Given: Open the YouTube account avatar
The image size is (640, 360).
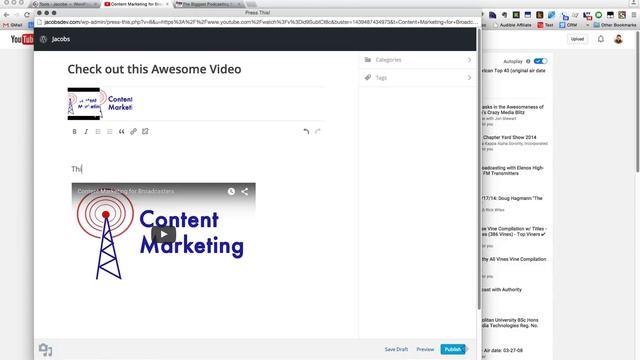Looking at the screenshot, I should point(619,39).
